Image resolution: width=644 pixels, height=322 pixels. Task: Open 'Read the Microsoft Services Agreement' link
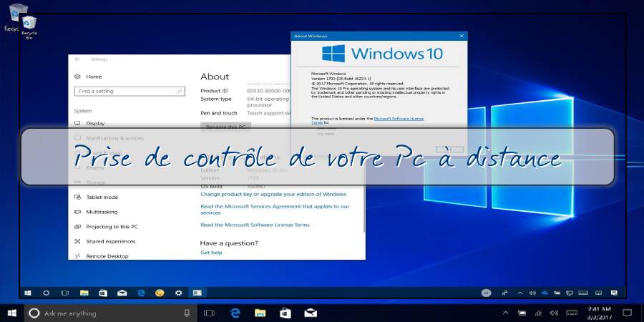[275, 210]
